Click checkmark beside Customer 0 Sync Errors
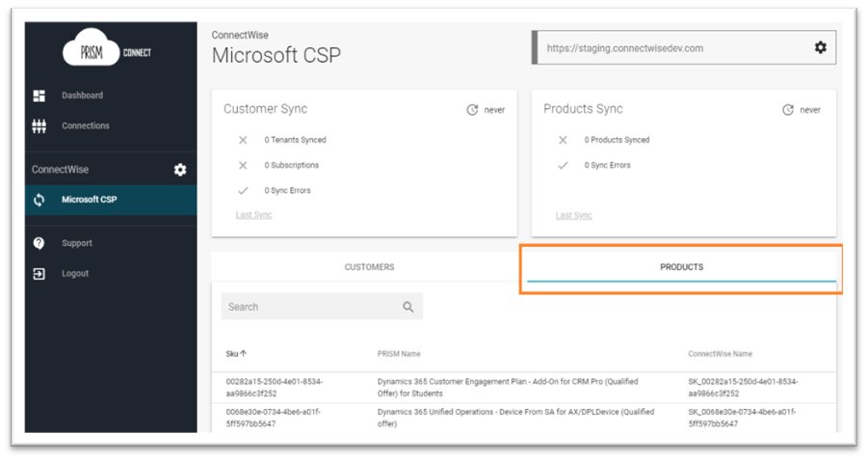 (x=243, y=190)
